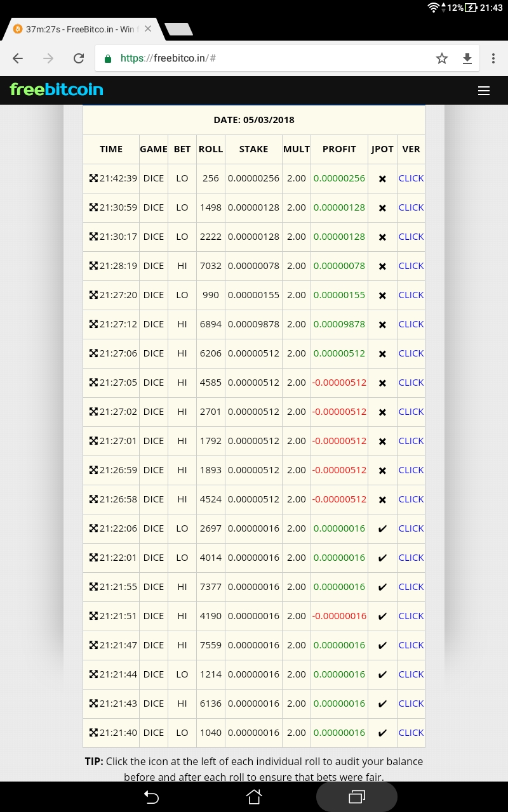This screenshot has height=812, width=508.
Task: Click stake 0.00000256 in top row
Action: tap(253, 178)
